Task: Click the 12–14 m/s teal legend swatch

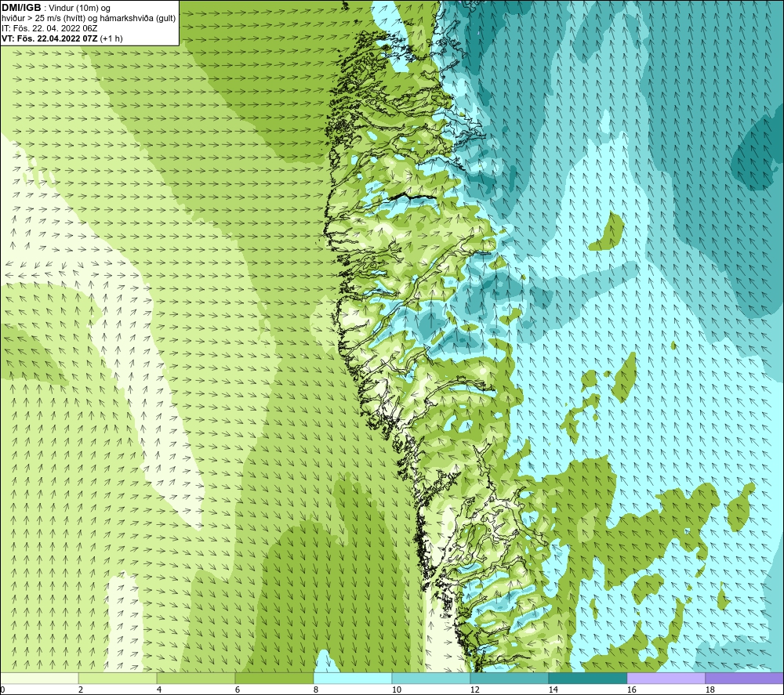Action: pyautogui.click(x=510, y=678)
